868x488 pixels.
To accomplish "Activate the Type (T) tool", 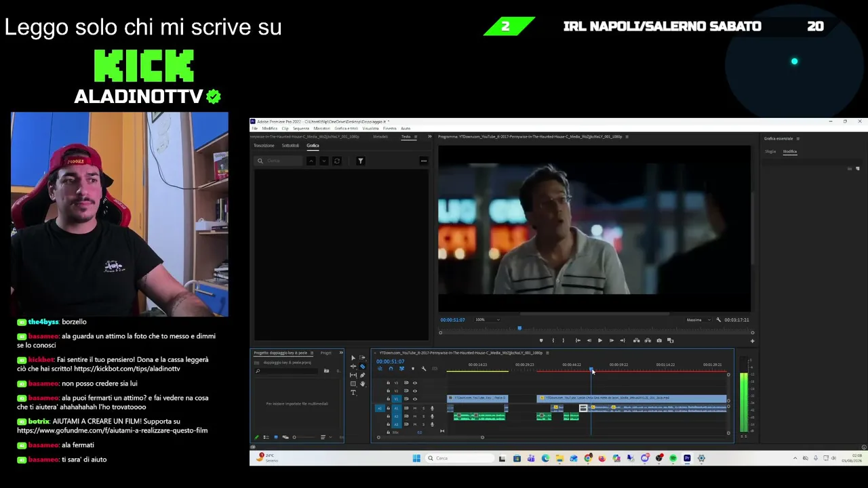I will click(353, 392).
